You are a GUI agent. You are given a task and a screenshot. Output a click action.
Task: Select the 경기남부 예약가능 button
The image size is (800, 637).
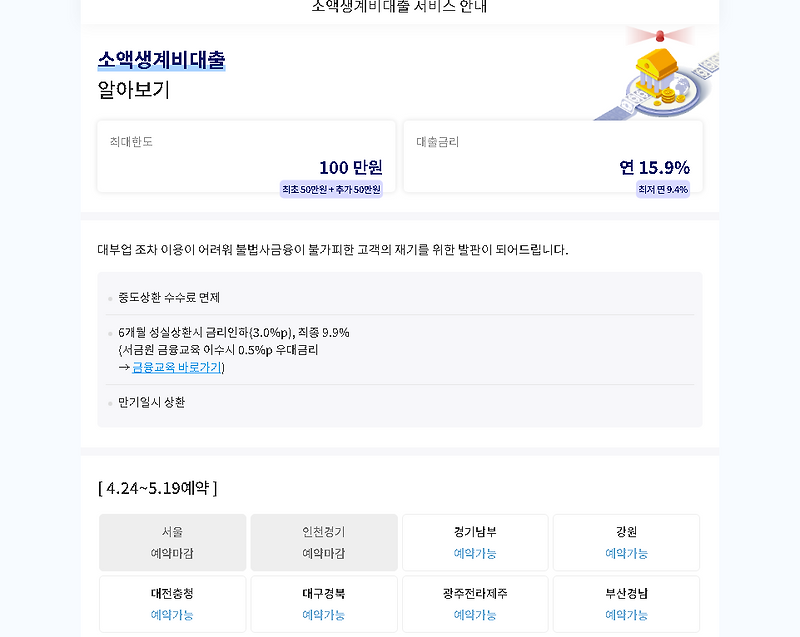coord(474,541)
